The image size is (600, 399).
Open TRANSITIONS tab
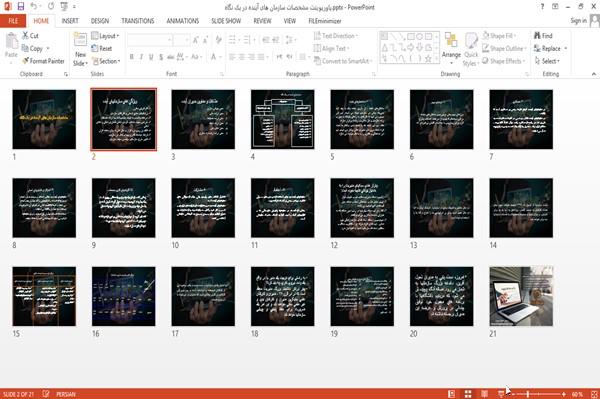point(138,21)
